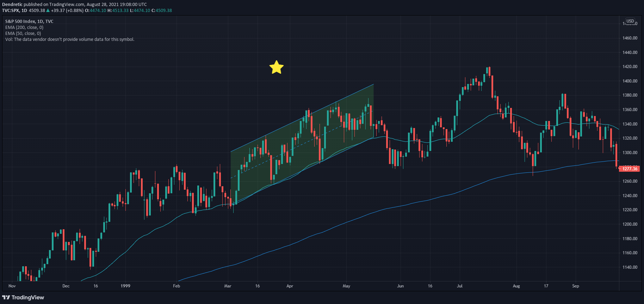Viewport: 644px width, 304px height.
Task: Click the O:4474.10 open value
Action: [95, 11]
